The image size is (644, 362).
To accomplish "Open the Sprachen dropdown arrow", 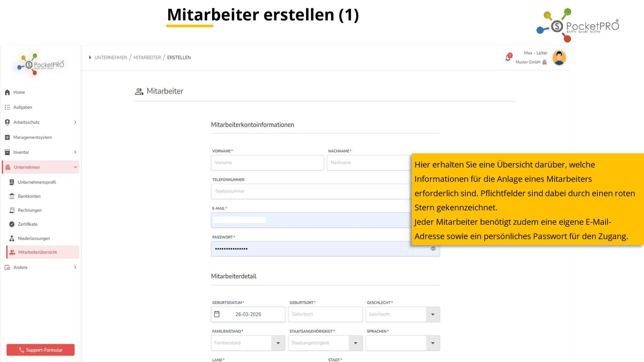I will [433, 343].
